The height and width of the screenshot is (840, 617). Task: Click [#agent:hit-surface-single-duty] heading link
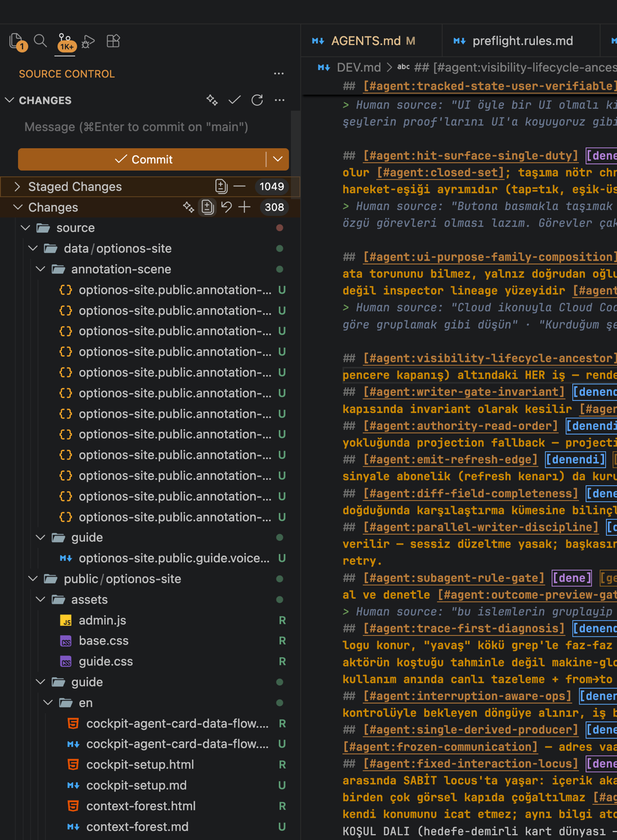(470, 155)
